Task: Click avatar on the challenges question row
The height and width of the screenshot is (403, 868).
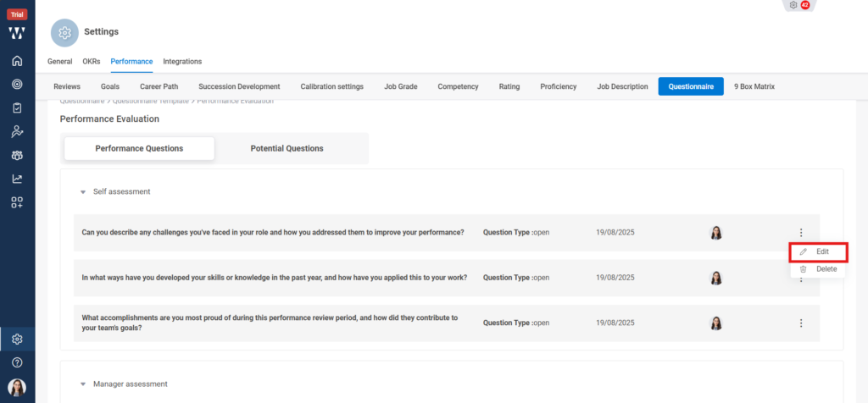Action: tap(716, 233)
